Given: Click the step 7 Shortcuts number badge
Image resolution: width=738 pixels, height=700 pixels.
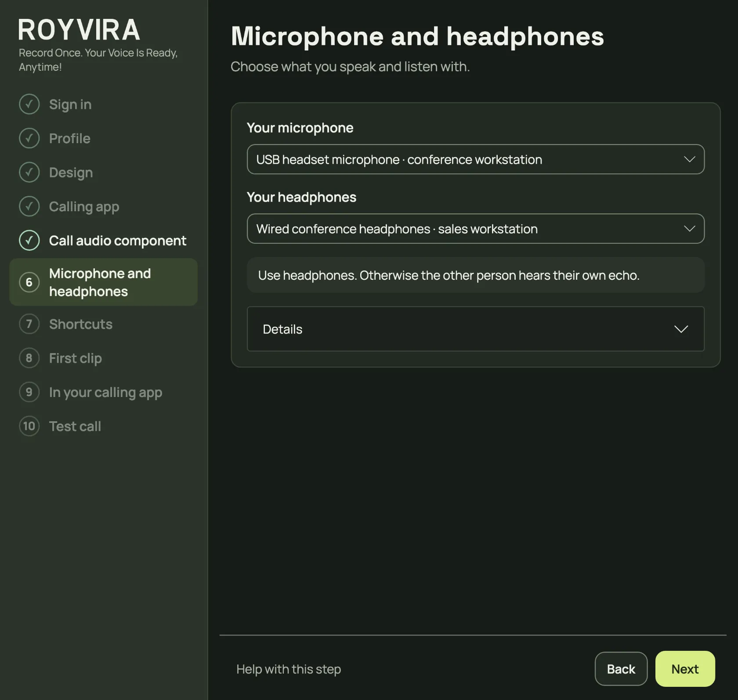Looking at the screenshot, I should (x=29, y=324).
